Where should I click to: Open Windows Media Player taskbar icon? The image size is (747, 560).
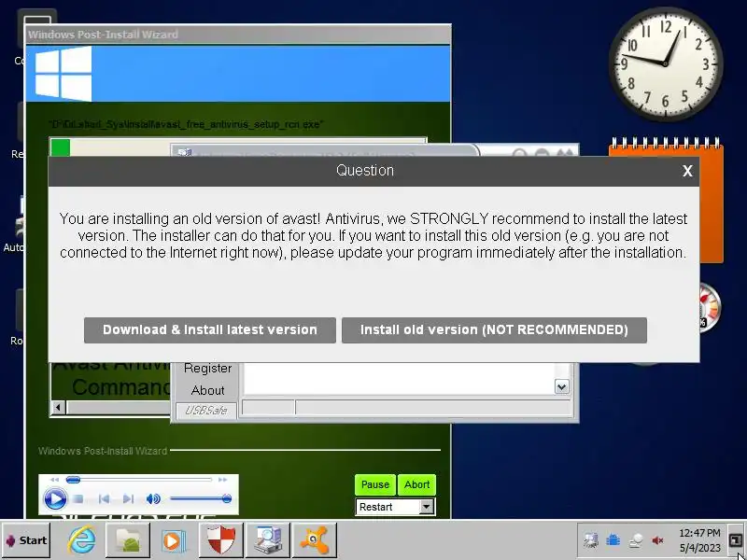(174, 540)
